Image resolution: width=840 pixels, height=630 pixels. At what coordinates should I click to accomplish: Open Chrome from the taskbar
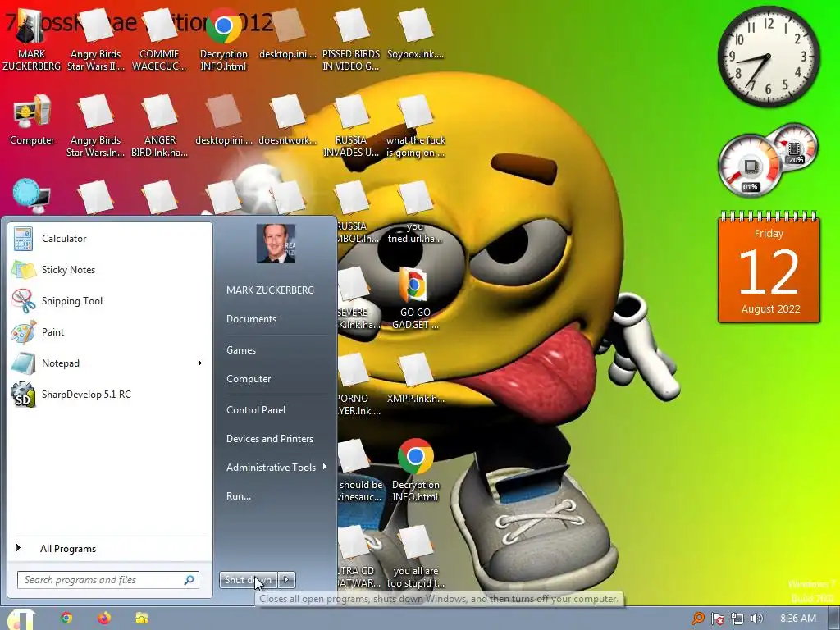[x=66, y=619]
